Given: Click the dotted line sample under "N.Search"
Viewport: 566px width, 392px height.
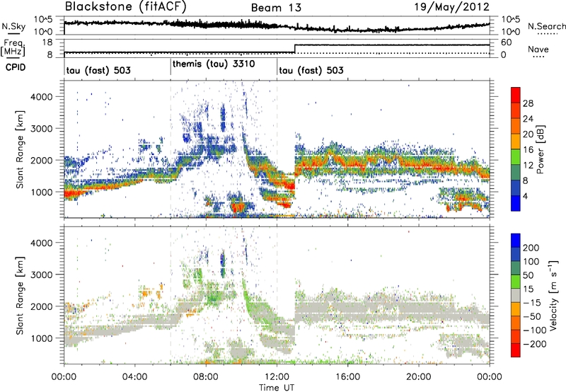Looking at the screenshot, I should click(546, 34).
